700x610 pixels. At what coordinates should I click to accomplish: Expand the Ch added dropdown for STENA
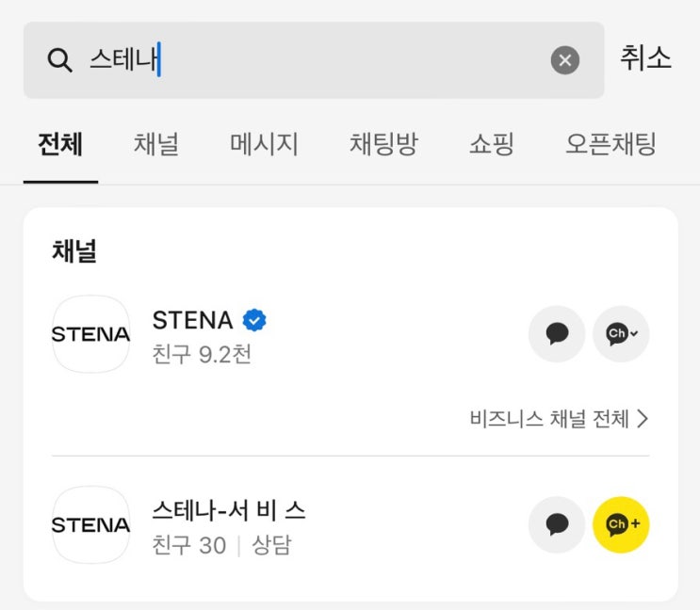click(621, 334)
